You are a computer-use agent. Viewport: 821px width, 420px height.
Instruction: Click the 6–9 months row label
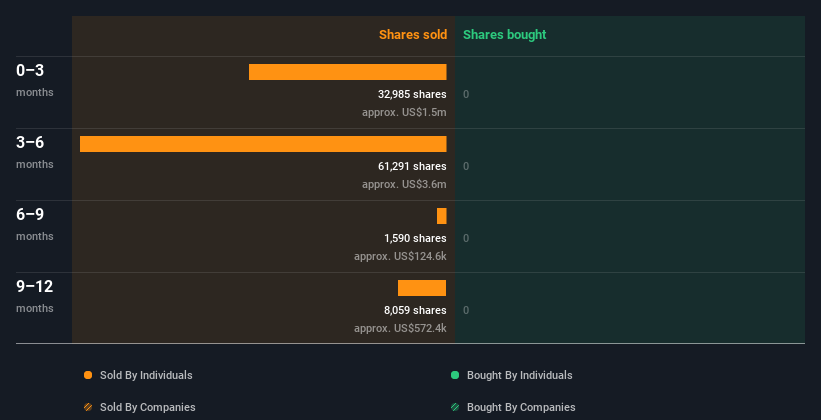(35, 224)
